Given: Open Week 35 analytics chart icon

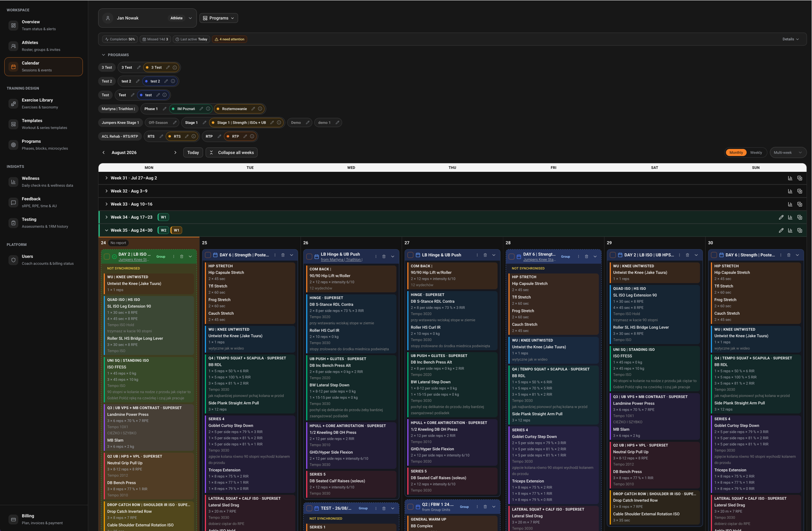Looking at the screenshot, I should click(x=790, y=230).
